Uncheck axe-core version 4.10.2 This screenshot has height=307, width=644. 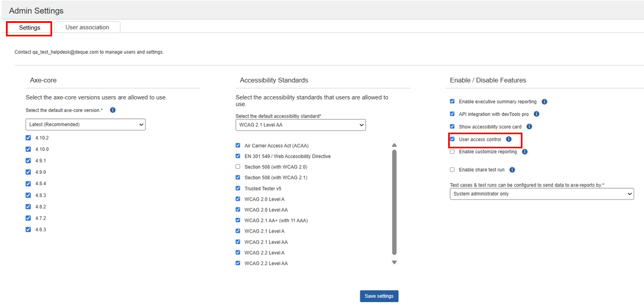[x=28, y=138]
